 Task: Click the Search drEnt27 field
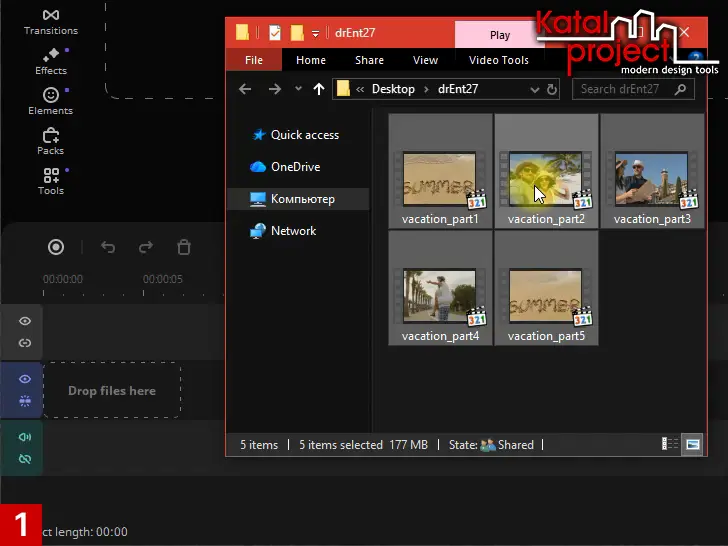pos(633,89)
